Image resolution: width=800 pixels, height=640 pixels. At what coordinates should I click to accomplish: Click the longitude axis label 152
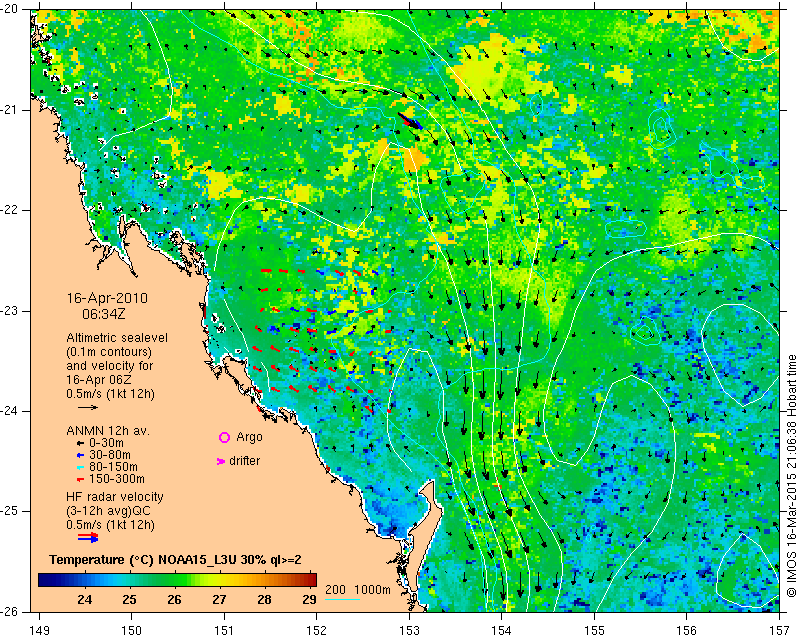tap(317, 631)
